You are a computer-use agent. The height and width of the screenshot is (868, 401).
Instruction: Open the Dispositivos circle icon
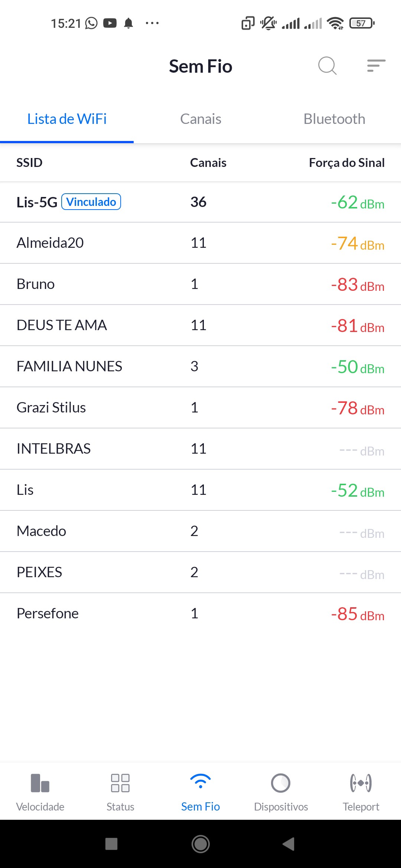point(281,783)
